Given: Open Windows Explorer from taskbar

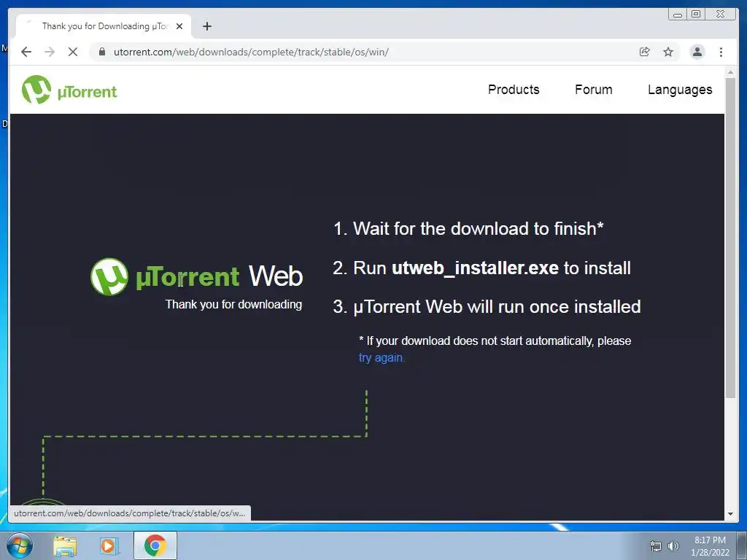Looking at the screenshot, I should (65, 546).
